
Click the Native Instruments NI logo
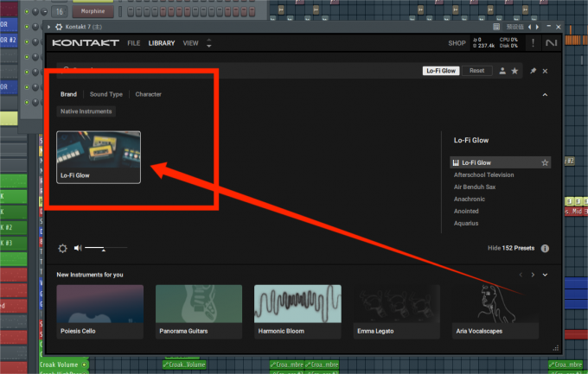[552, 42]
